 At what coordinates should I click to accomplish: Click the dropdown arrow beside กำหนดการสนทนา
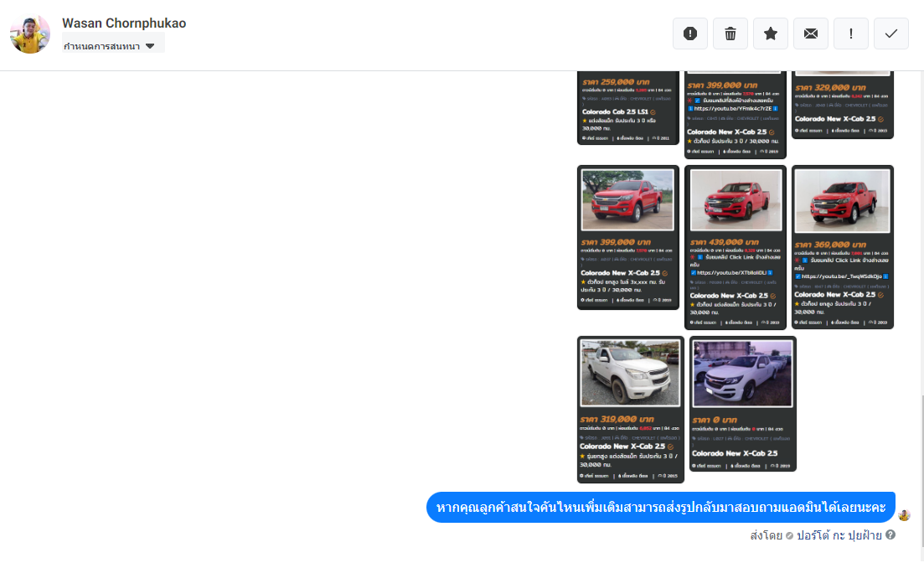click(x=150, y=46)
